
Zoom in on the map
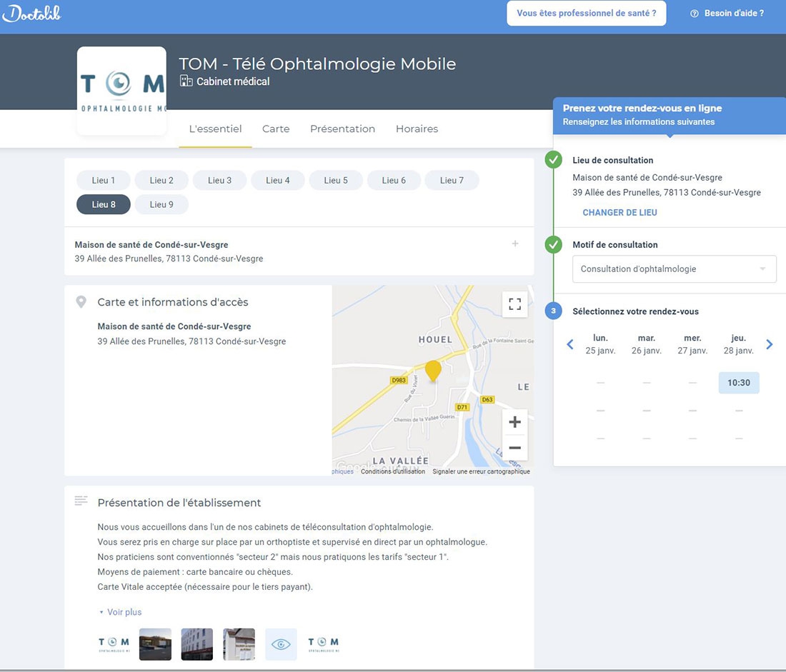click(514, 422)
